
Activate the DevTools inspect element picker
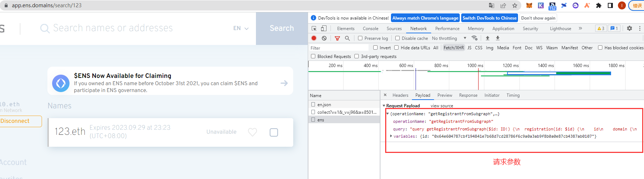[x=314, y=28]
